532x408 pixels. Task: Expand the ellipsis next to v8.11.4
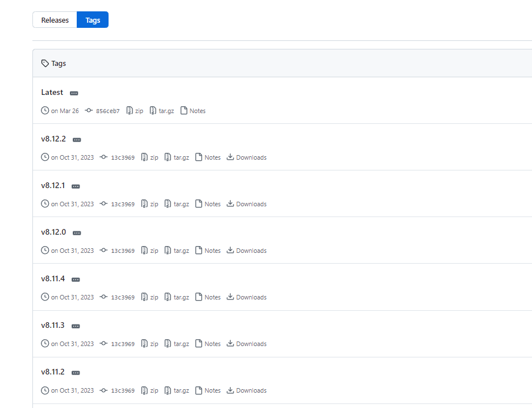click(x=76, y=280)
